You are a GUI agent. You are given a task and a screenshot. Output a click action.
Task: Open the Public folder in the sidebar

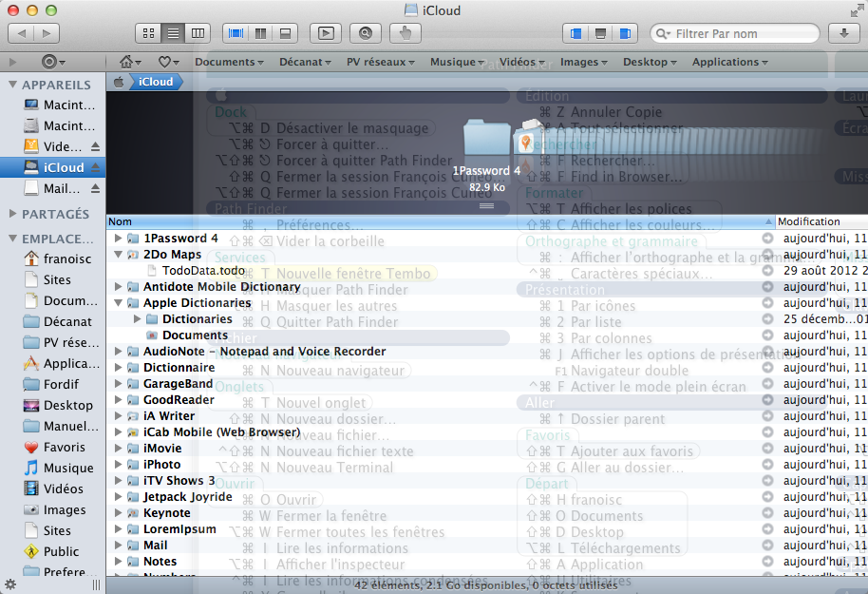click(x=51, y=552)
